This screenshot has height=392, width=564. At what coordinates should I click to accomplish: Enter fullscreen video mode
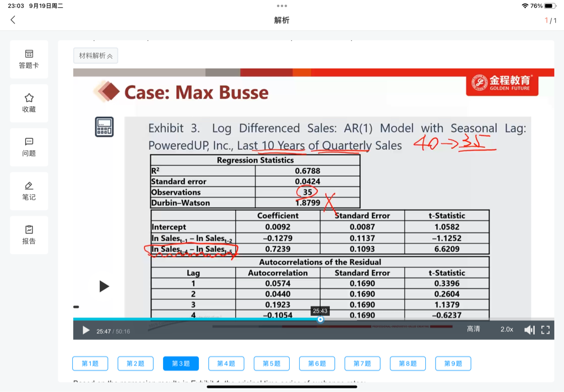545,330
